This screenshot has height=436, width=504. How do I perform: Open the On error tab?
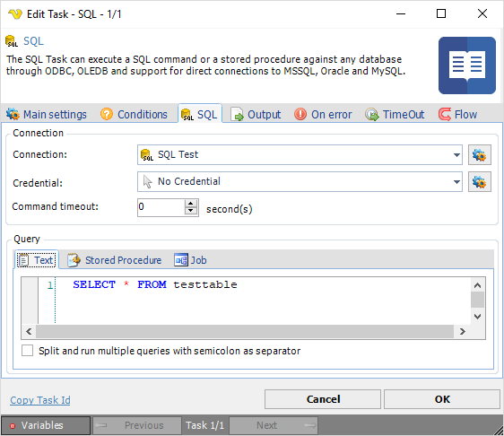click(323, 114)
